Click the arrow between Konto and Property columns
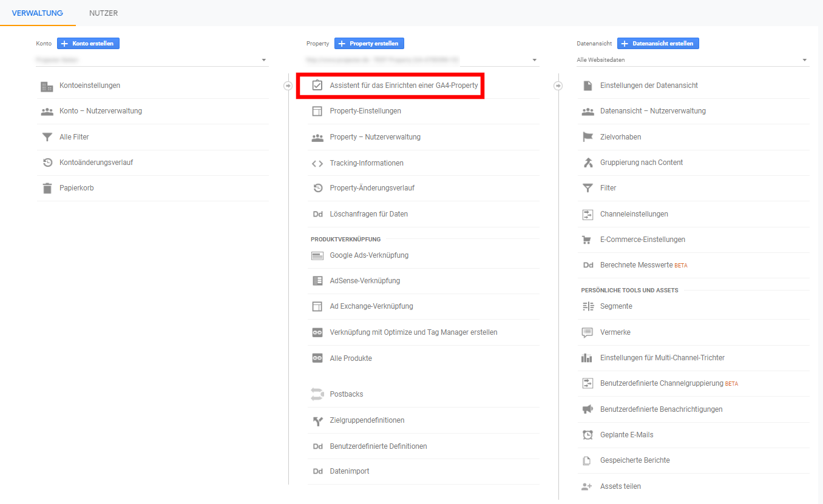The width and height of the screenshot is (823, 504). (x=288, y=86)
